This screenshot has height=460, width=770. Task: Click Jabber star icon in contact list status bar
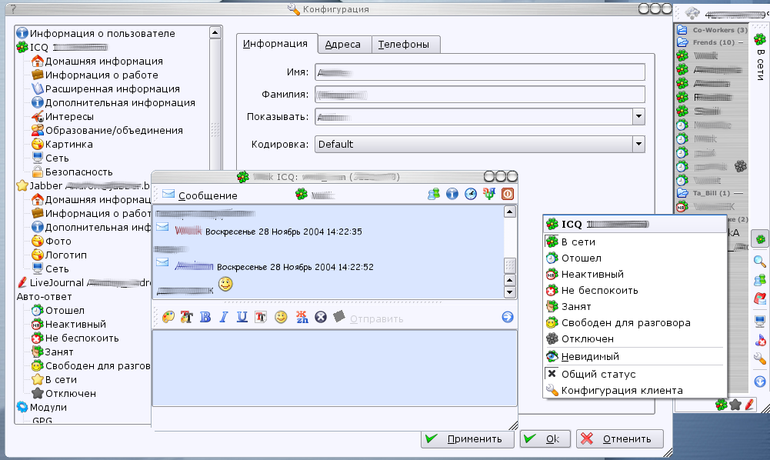click(x=735, y=405)
